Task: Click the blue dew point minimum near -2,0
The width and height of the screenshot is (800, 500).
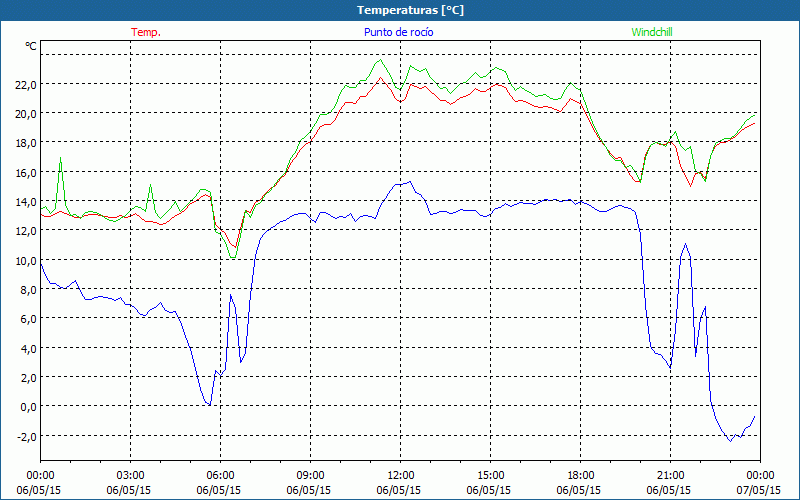Action: pos(730,441)
